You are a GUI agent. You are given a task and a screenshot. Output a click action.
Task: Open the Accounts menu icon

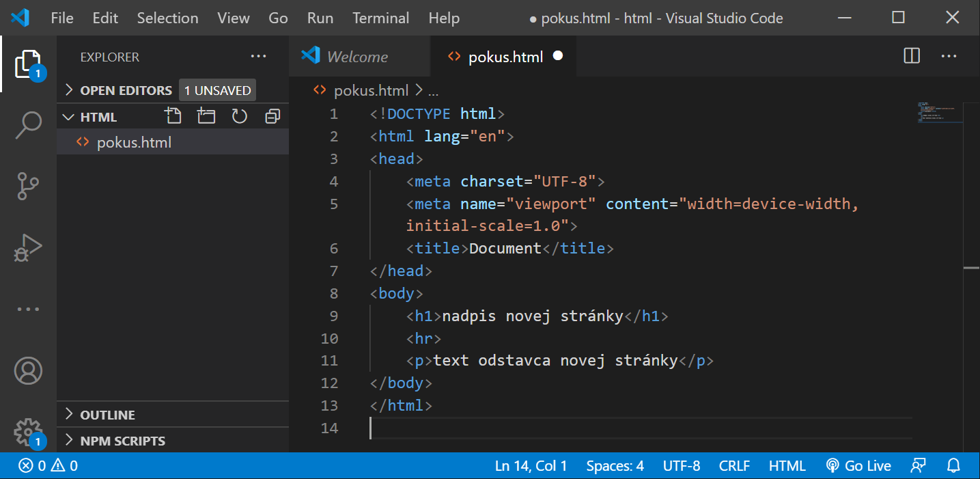click(x=28, y=370)
